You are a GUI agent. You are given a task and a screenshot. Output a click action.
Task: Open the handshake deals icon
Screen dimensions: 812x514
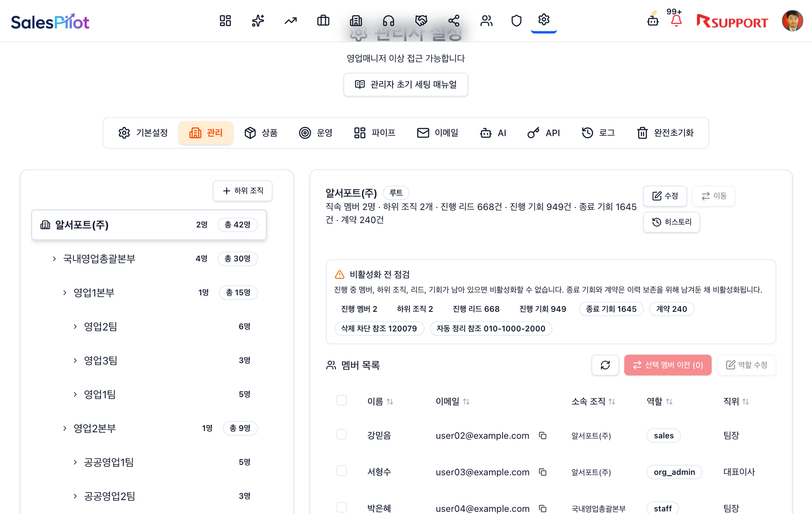pos(421,20)
